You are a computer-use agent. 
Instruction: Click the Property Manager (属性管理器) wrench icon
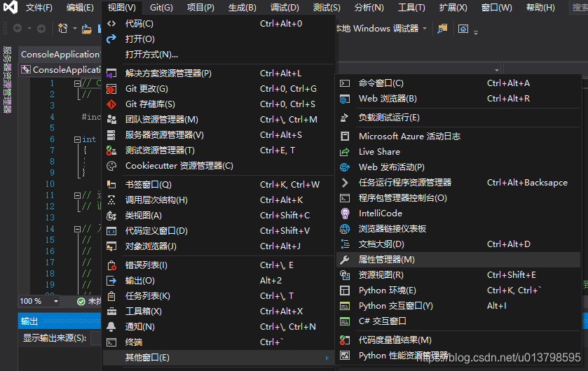point(345,260)
